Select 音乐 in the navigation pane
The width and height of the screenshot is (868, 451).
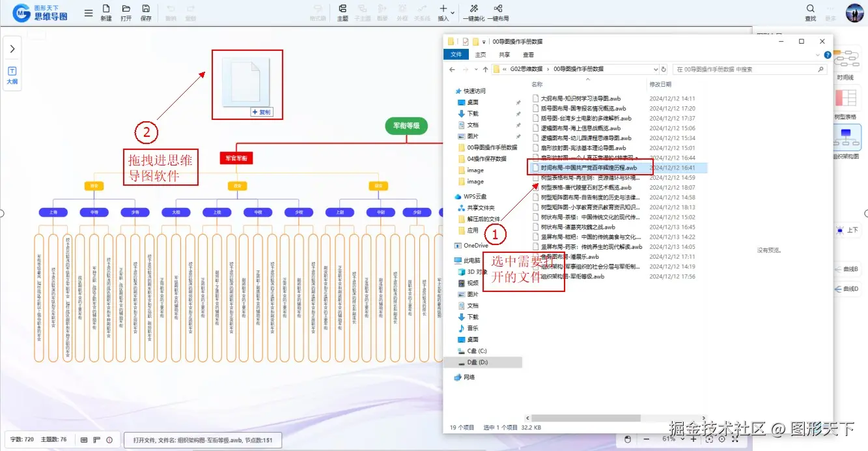tap(472, 328)
